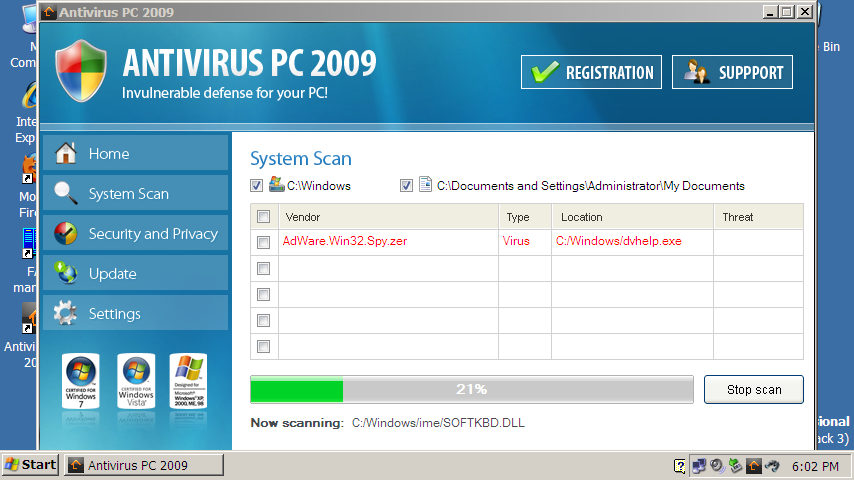Click the C:\Windows drive icon
854x480 pixels.
tap(277, 184)
